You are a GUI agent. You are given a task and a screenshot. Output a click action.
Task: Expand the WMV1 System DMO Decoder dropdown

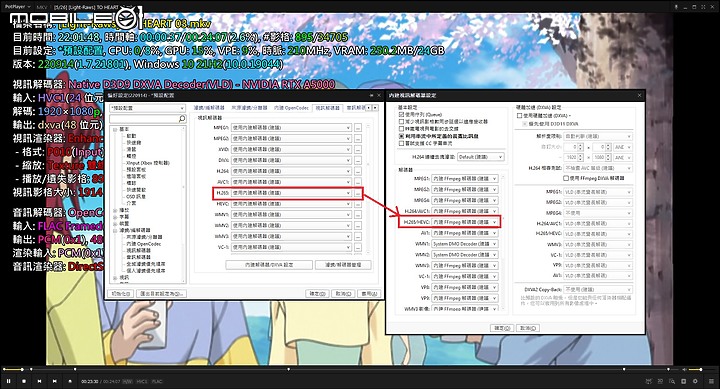[465, 244]
